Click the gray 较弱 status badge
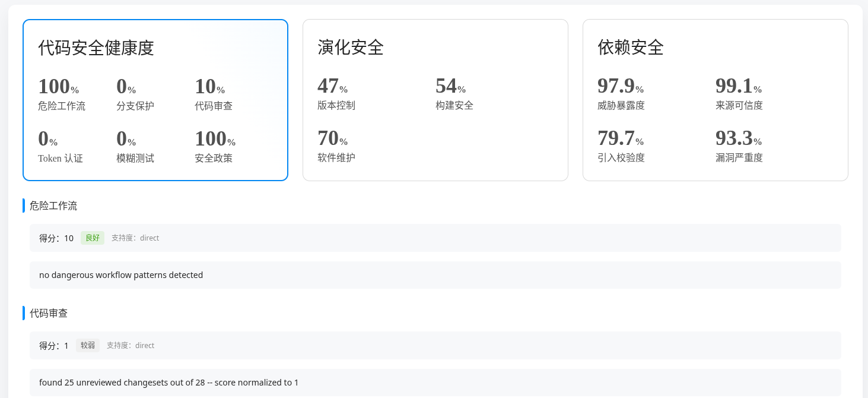The width and height of the screenshot is (868, 398). click(x=88, y=345)
